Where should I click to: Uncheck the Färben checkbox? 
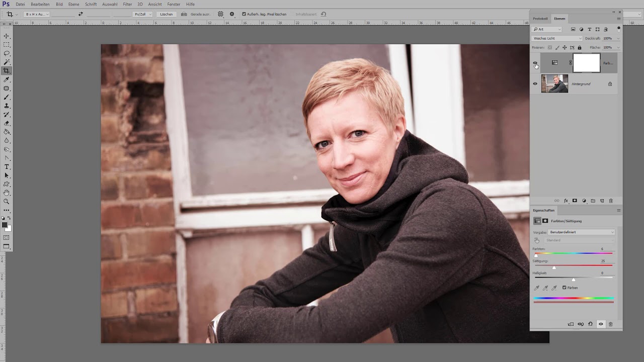[x=565, y=288]
